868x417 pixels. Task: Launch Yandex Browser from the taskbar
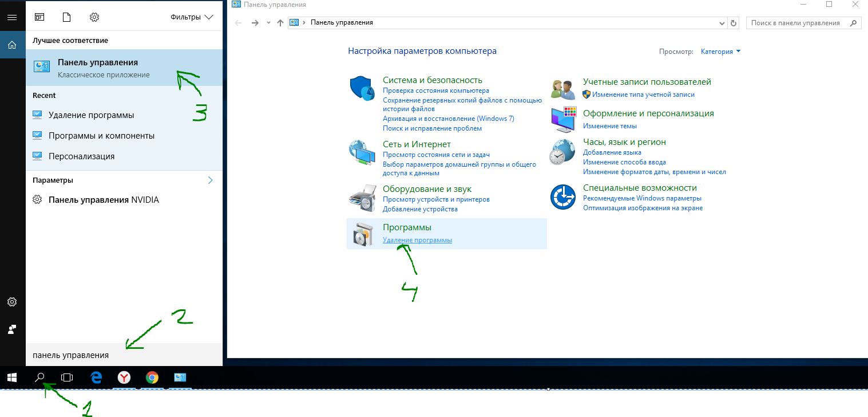coord(124,377)
